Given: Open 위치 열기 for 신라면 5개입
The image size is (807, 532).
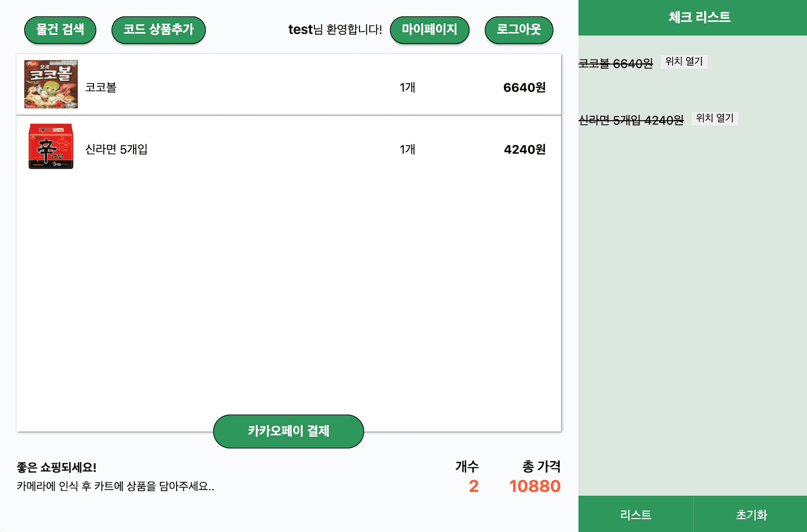Looking at the screenshot, I should [x=714, y=118].
